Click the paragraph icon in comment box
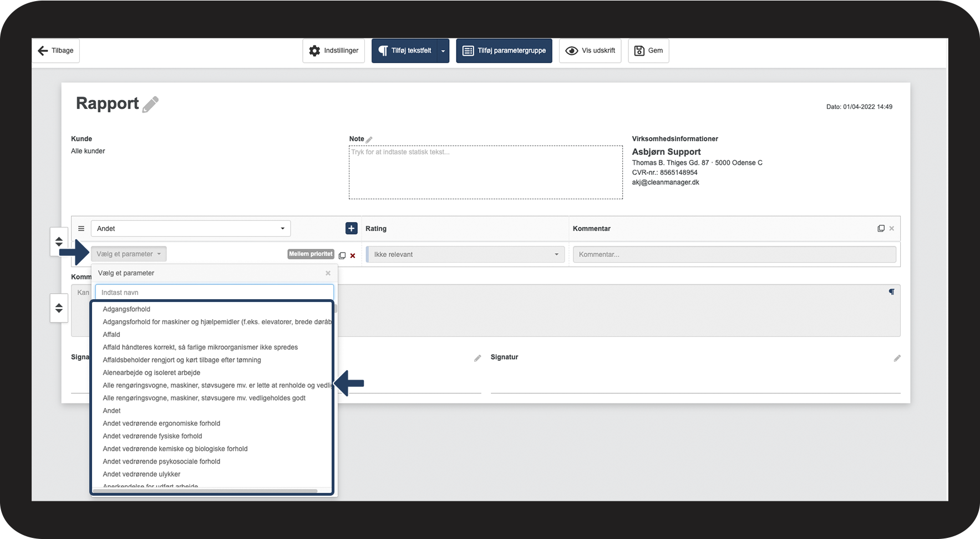Screen dimensions: 980x539 891,292
